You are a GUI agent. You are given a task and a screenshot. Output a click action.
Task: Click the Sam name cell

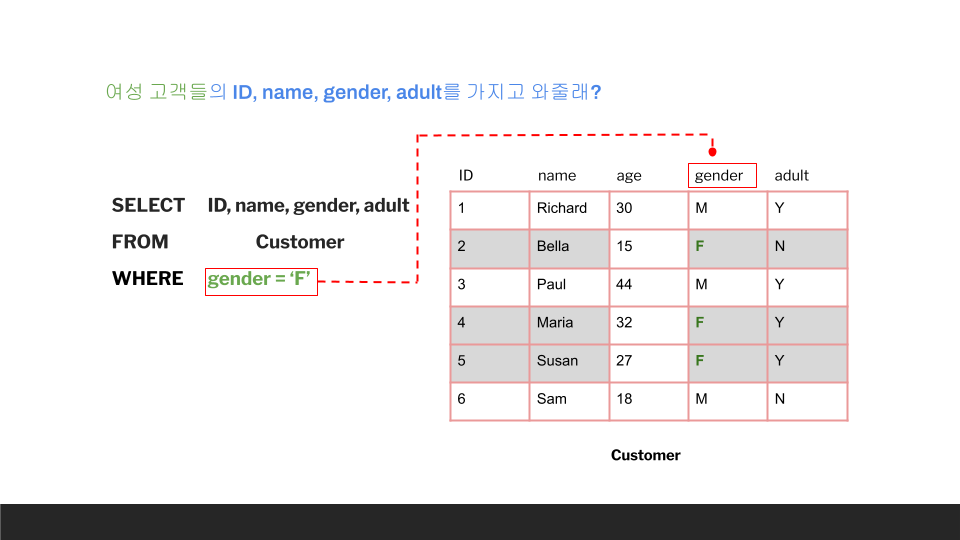[x=569, y=402]
